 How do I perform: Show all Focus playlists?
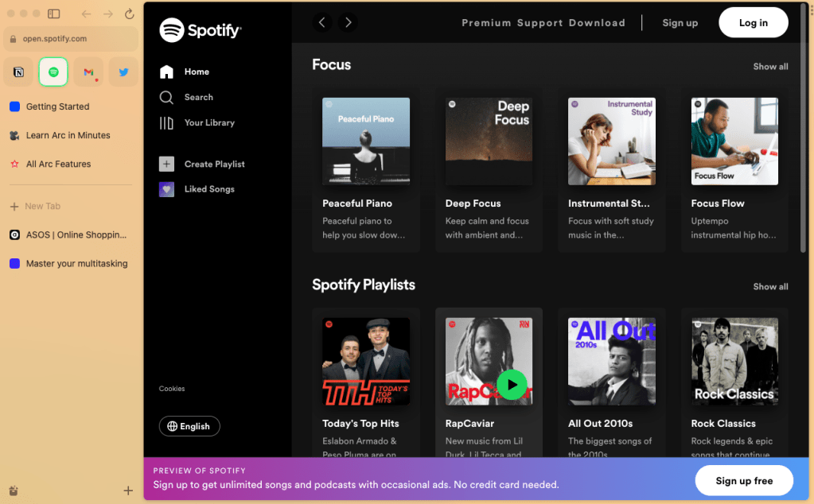point(770,66)
